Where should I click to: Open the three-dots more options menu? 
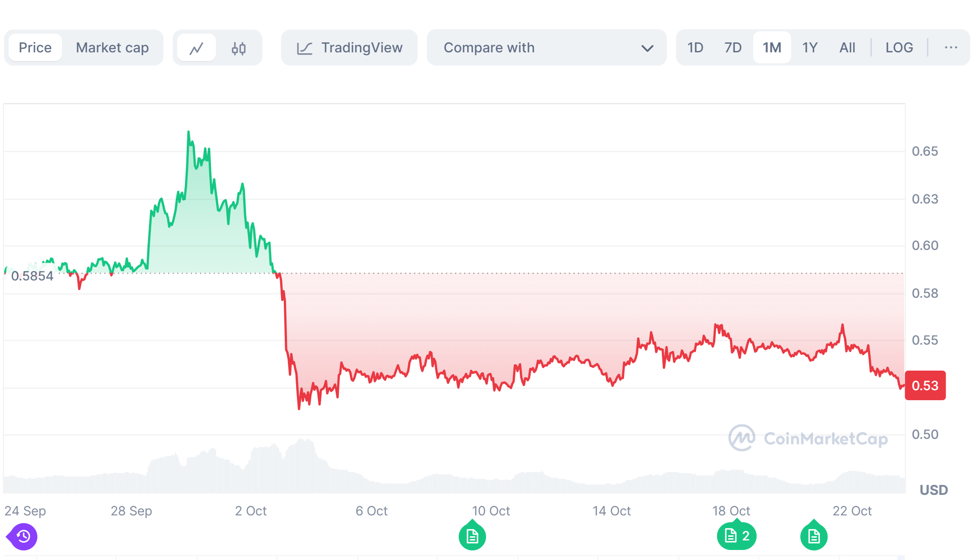[951, 47]
